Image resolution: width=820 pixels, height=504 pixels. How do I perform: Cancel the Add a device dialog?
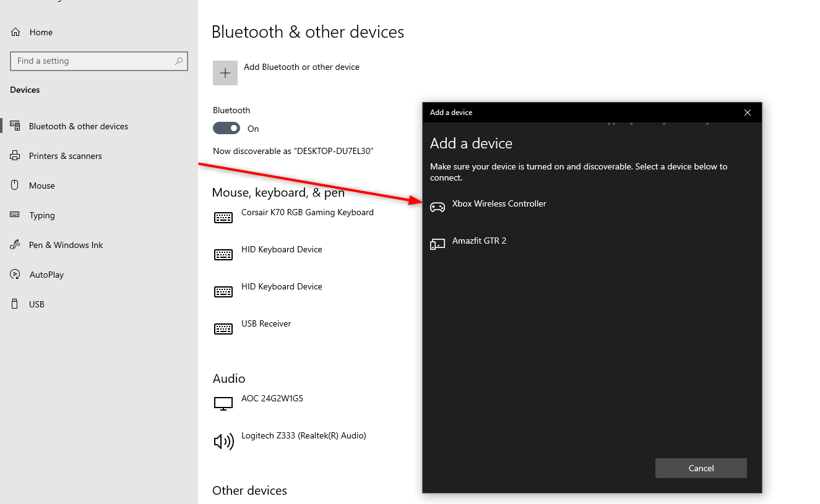coord(701,468)
